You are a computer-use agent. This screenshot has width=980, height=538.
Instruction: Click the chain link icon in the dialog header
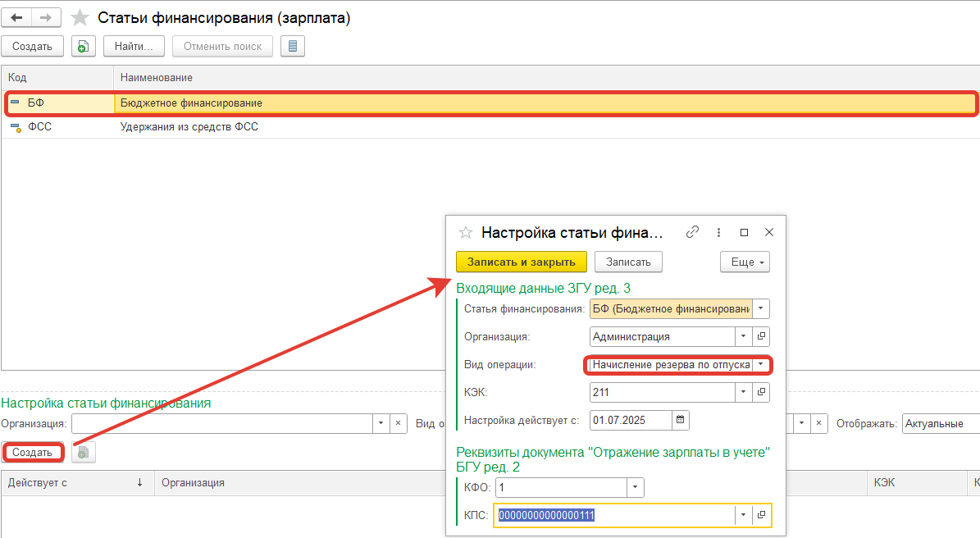click(x=692, y=232)
